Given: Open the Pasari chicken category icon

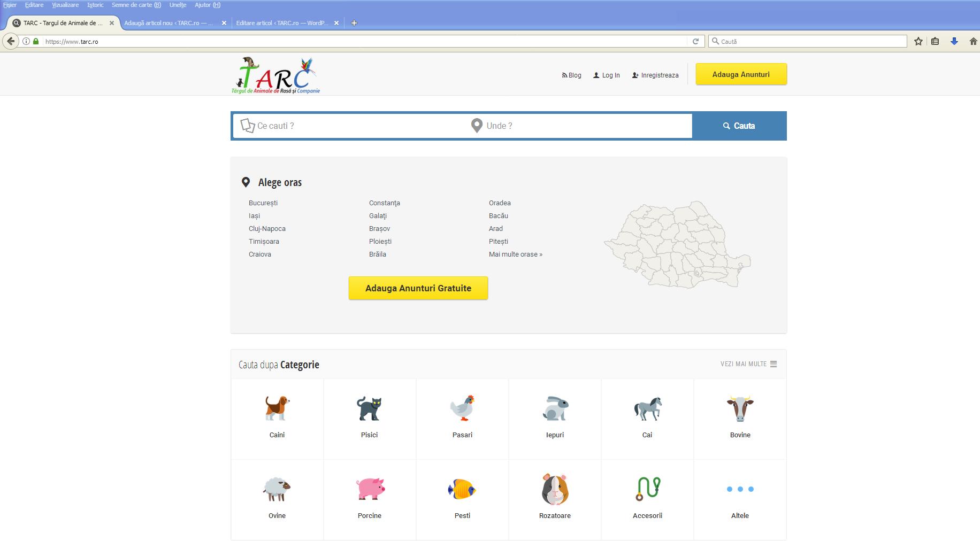Looking at the screenshot, I should tap(462, 408).
